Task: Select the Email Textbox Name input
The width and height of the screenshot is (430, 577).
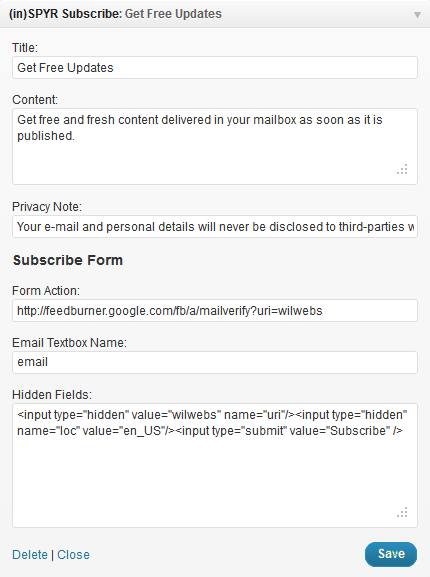Action: tap(215, 362)
